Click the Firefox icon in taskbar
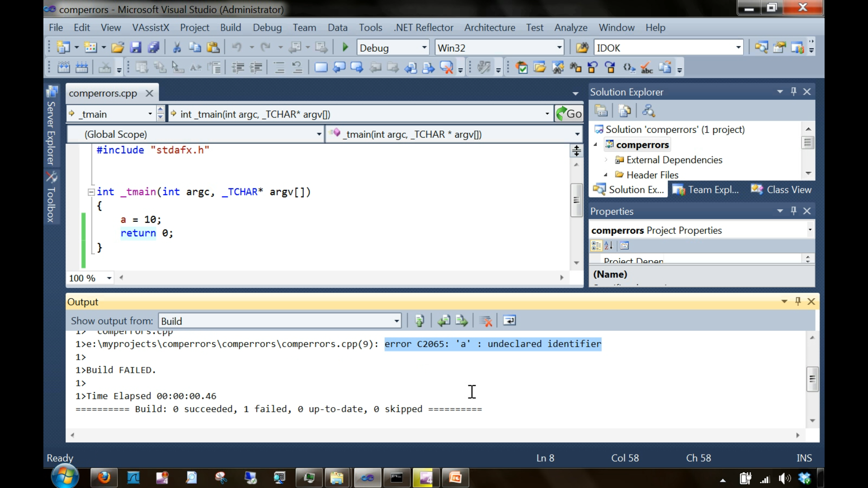The height and width of the screenshot is (488, 868). tap(104, 478)
